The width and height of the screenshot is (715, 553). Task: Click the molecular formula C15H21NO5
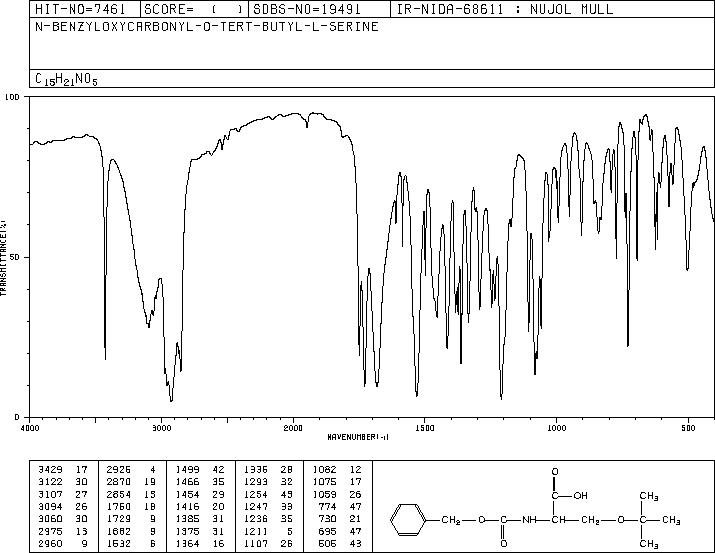point(66,79)
